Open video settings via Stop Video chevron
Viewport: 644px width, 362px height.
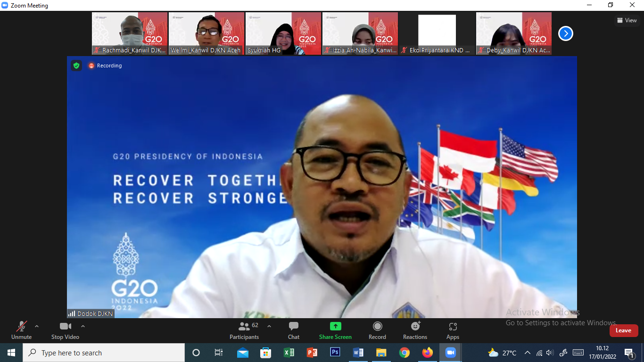[83, 326]
